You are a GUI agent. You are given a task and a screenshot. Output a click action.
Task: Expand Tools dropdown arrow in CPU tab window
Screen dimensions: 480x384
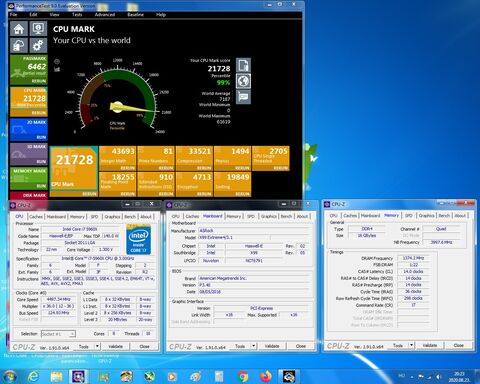[x=97, y=346]
